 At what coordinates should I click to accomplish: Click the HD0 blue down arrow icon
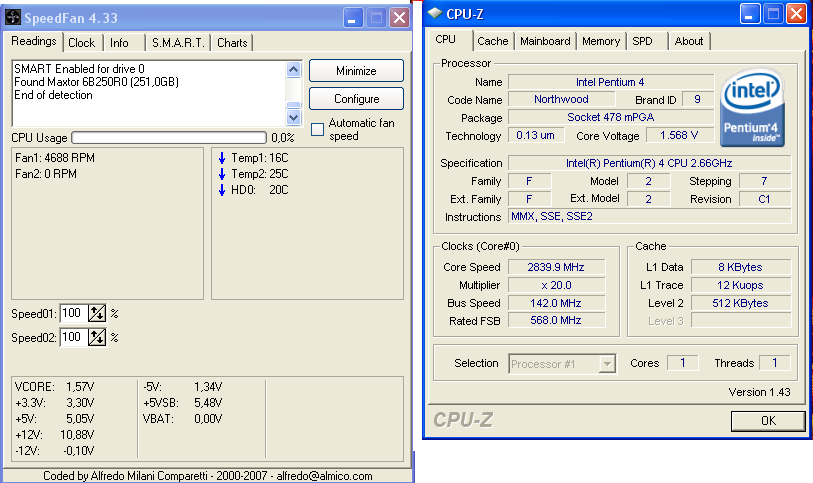[x=222, y=190]
